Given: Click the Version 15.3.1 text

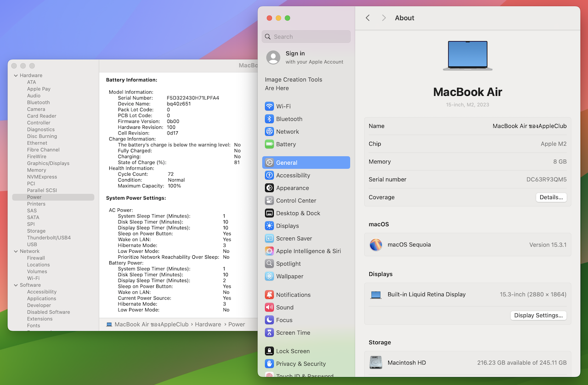Looking at the screenshot, I should 548,245.
